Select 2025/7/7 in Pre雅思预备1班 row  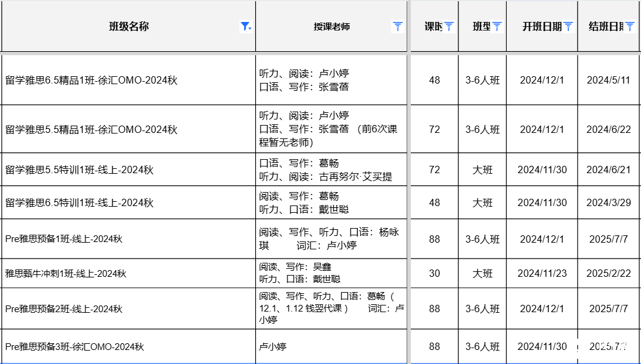click(609, 239)
